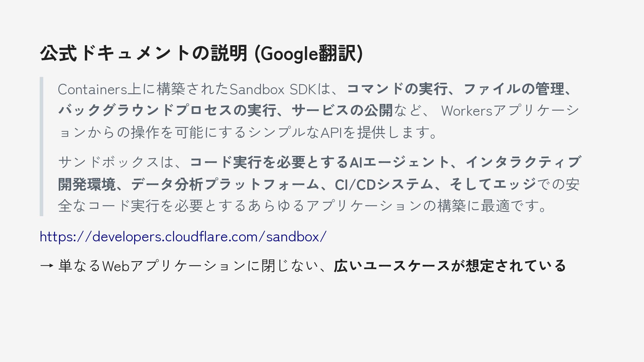The width and height of the screenshot is (644, 362).
Task: Click the (Google翻訳) text in title
Action: click(309, 53)
